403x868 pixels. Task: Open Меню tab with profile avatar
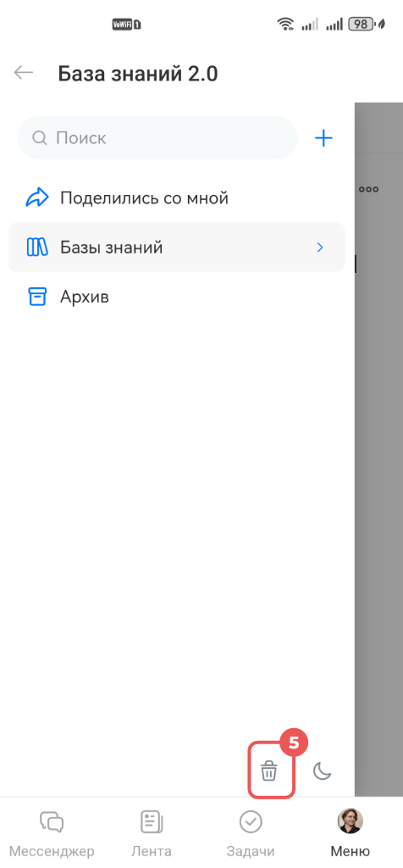coord(351,832)
